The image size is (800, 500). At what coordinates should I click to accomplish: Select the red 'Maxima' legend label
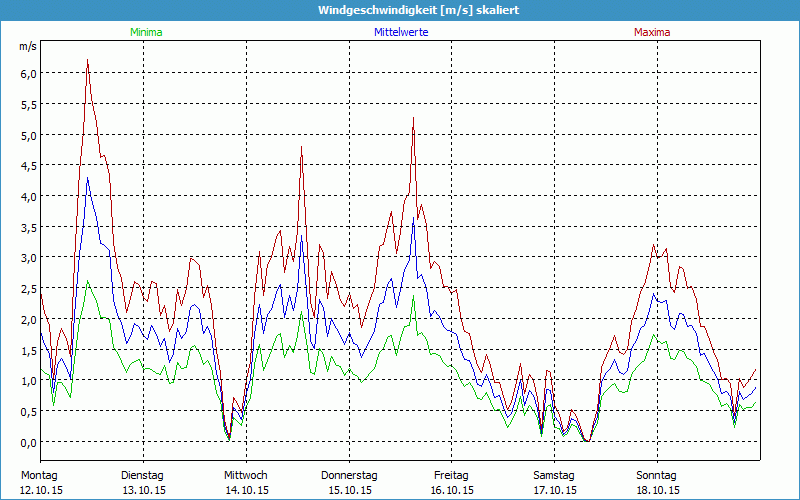pyautogui.click(x=652, y=32)
